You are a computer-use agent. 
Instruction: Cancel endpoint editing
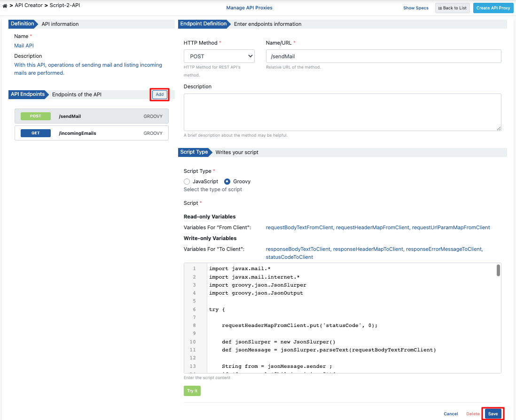451,414
